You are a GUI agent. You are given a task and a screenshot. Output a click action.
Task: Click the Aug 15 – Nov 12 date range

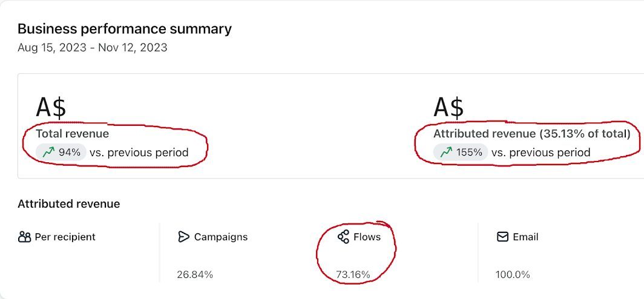click(x=92, y=47)
